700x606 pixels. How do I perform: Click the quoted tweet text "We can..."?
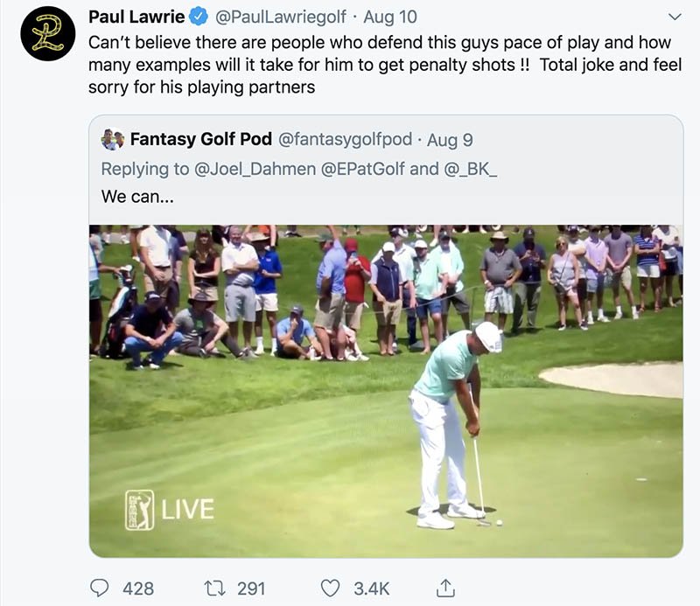137,197
